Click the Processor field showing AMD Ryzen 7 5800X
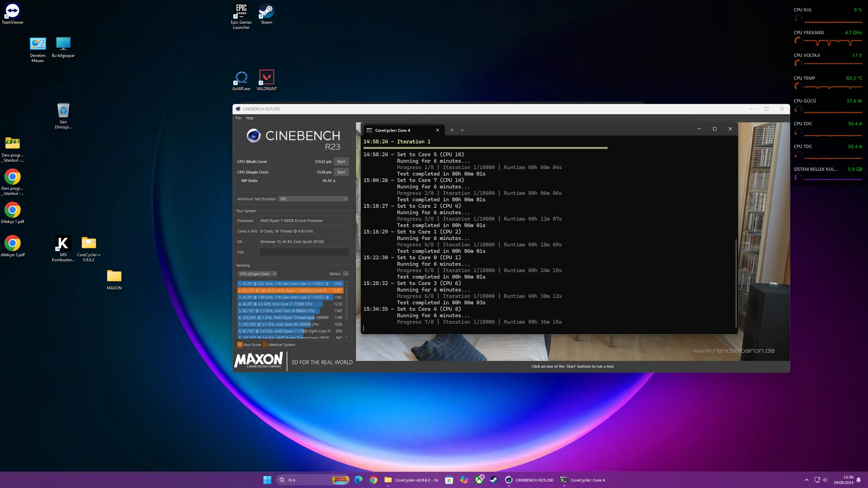868x488 pixels. pos(304,221)
